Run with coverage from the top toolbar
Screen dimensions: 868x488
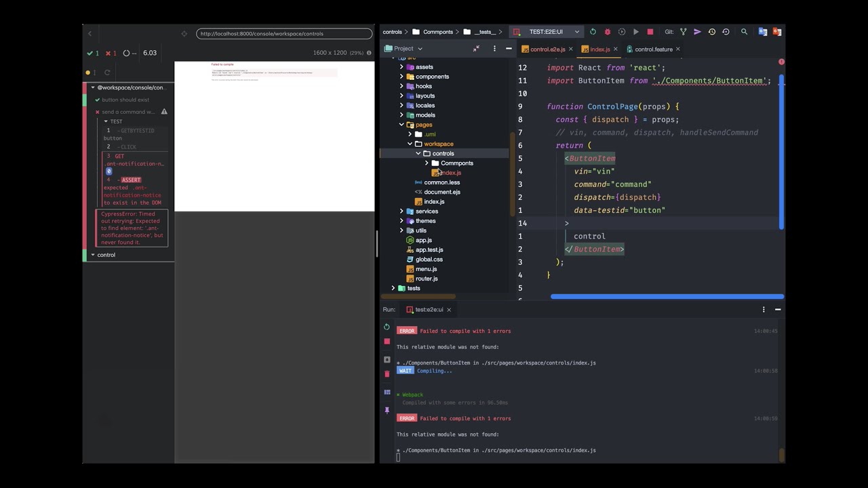[621, 32]
